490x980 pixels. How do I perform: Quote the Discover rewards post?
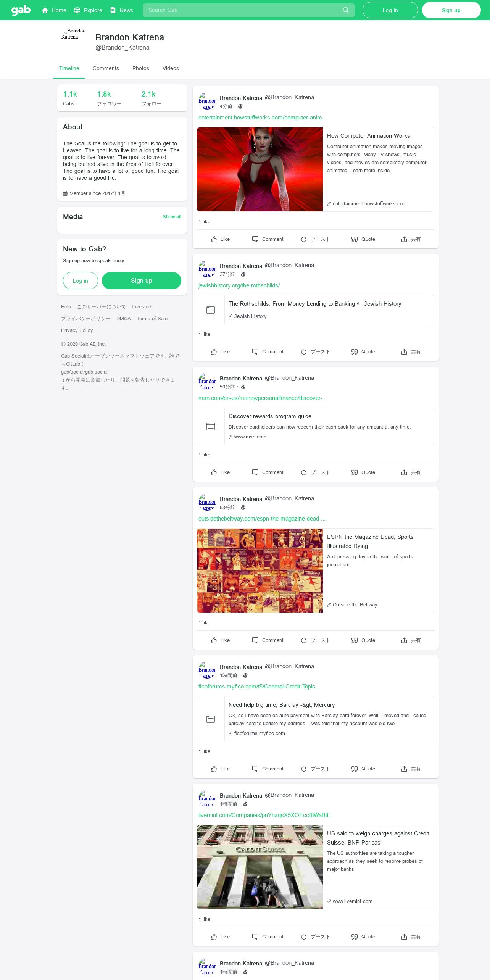363,472
